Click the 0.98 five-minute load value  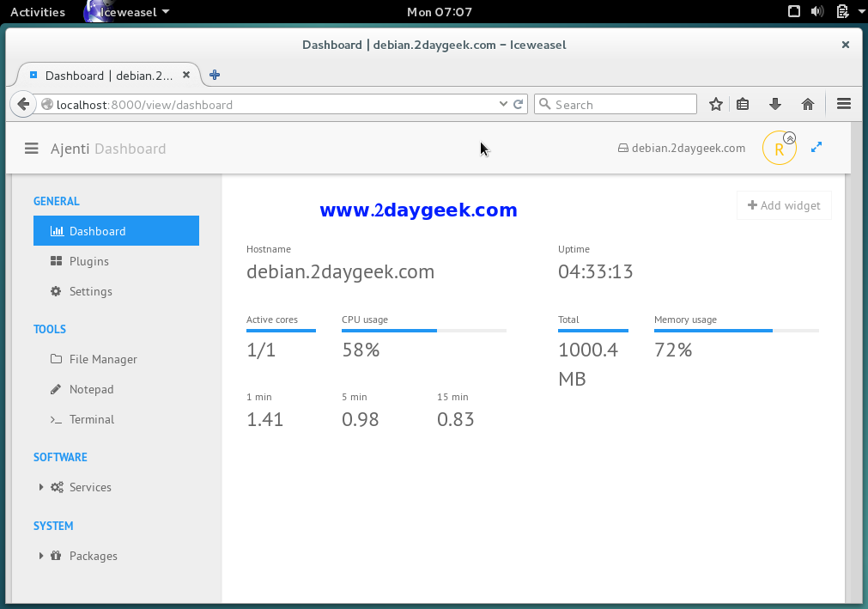[x=361, y=420]
